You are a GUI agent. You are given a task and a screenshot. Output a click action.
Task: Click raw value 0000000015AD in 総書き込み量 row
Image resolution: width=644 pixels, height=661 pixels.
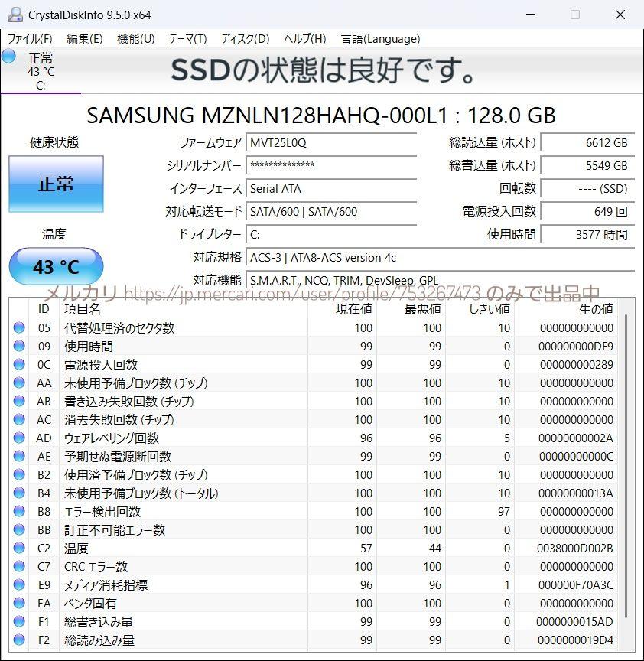575,621
